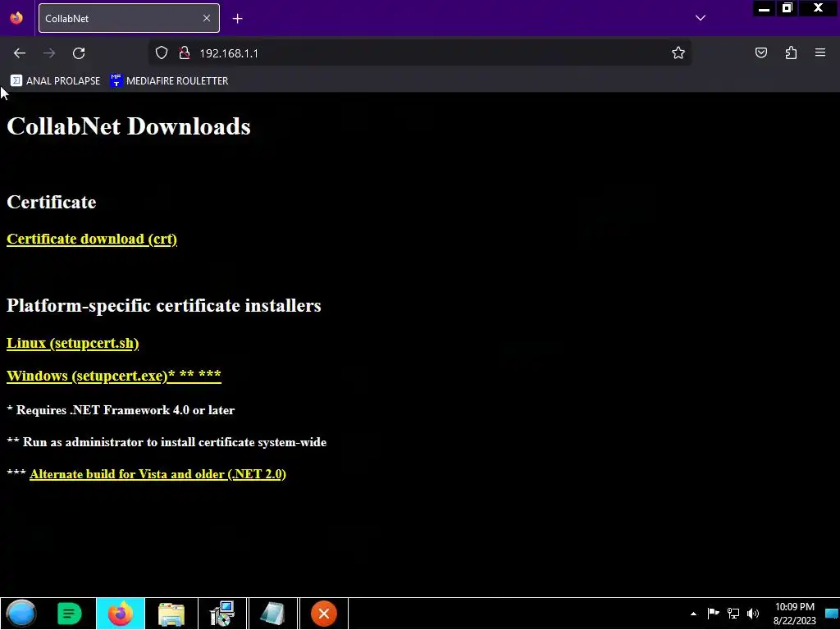Open the first bookmark in the toolbar
Viewport: 840px width, 630px height.
(55, 81)
